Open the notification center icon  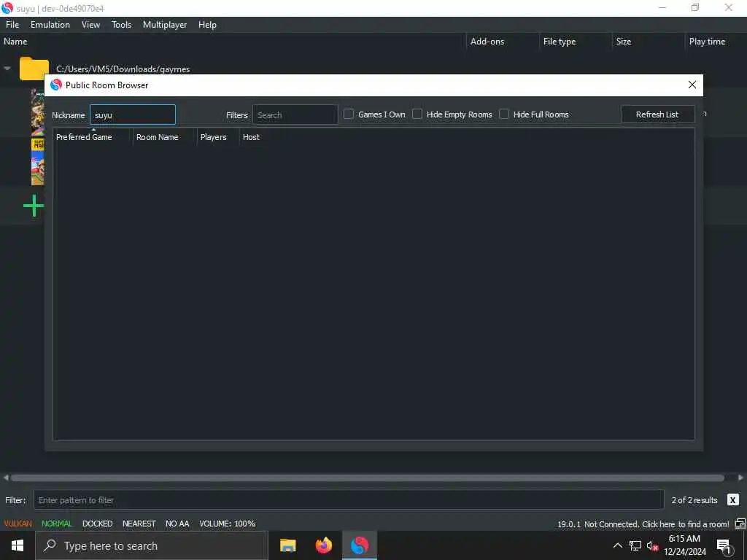click(724, 546)
